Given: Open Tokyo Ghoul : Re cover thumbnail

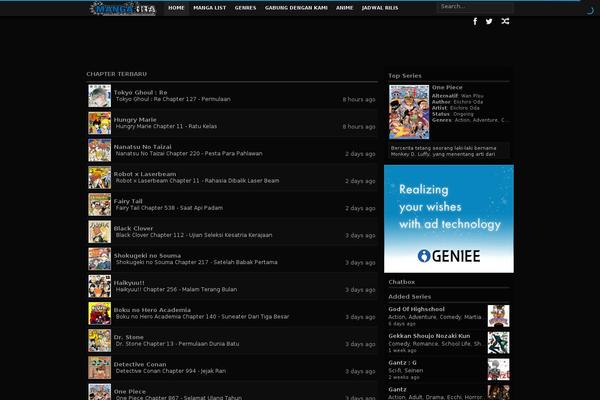Looking at the screenshot, I should (99, 96).
